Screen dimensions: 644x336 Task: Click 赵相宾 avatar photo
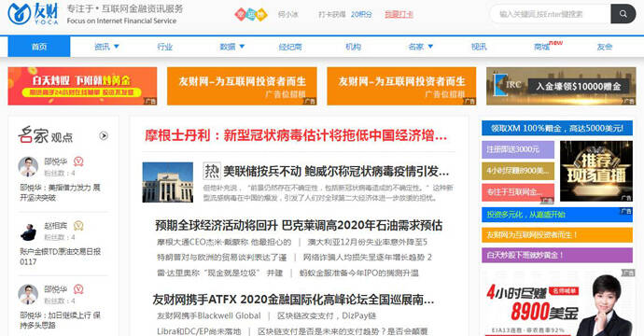pyautogui.click(x=28, y=231)
